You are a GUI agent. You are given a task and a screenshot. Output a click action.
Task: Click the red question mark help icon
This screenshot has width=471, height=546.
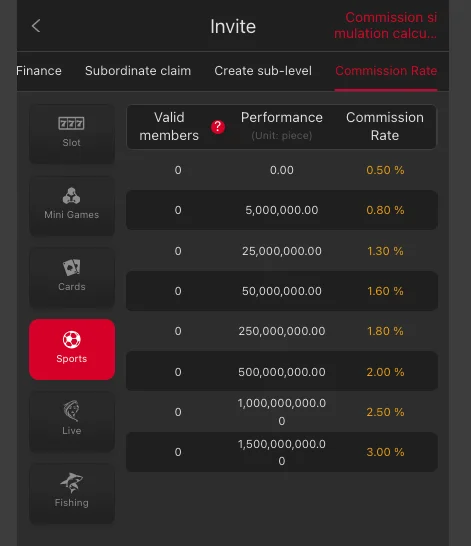[x=218, y=127]
